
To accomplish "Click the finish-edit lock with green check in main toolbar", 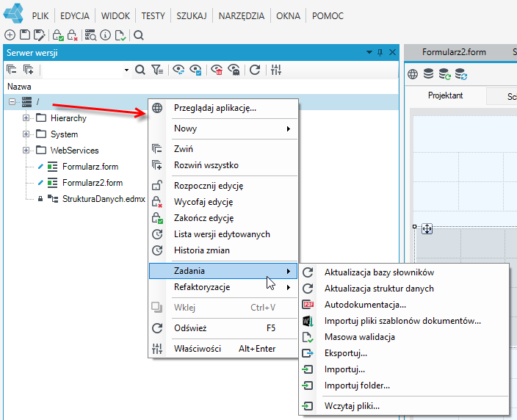I will point(58,35).
